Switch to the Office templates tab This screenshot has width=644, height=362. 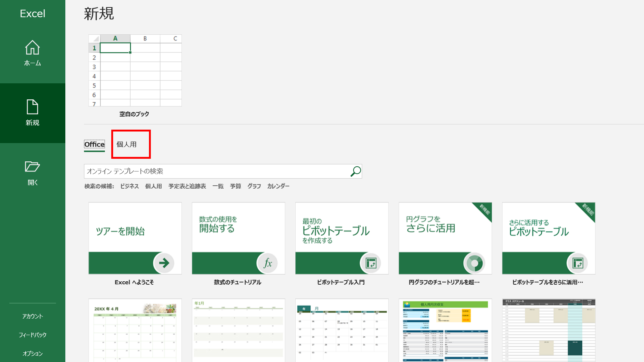coord(94,145)
